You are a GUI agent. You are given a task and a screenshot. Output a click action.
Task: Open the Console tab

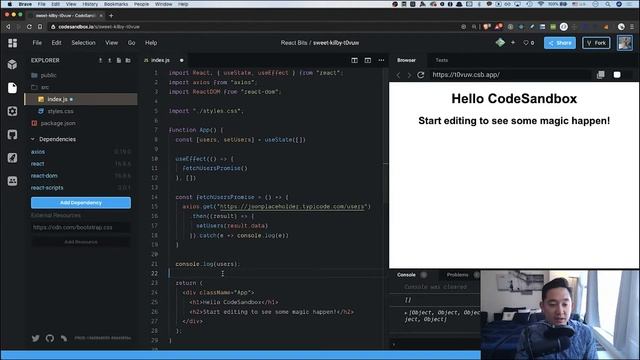[406, 275]
